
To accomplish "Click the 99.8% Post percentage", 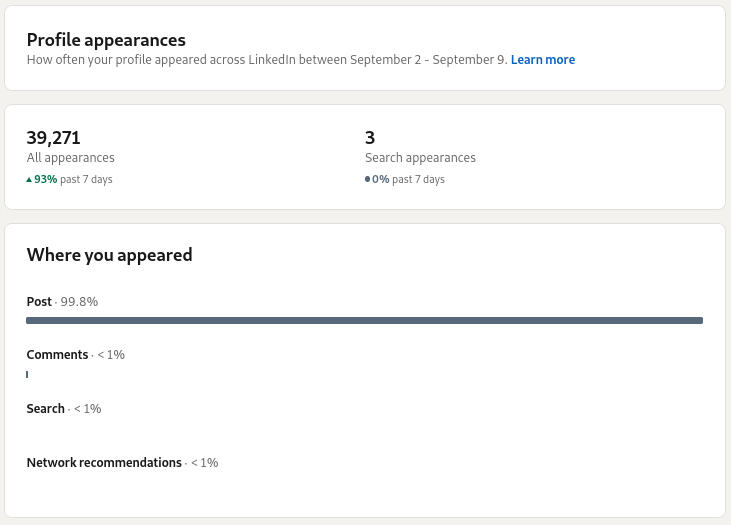I will [79, 302].
